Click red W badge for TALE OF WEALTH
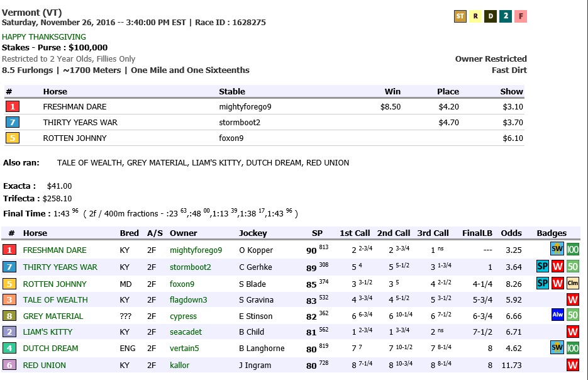 pyautogui.click(x=572, y=299)
